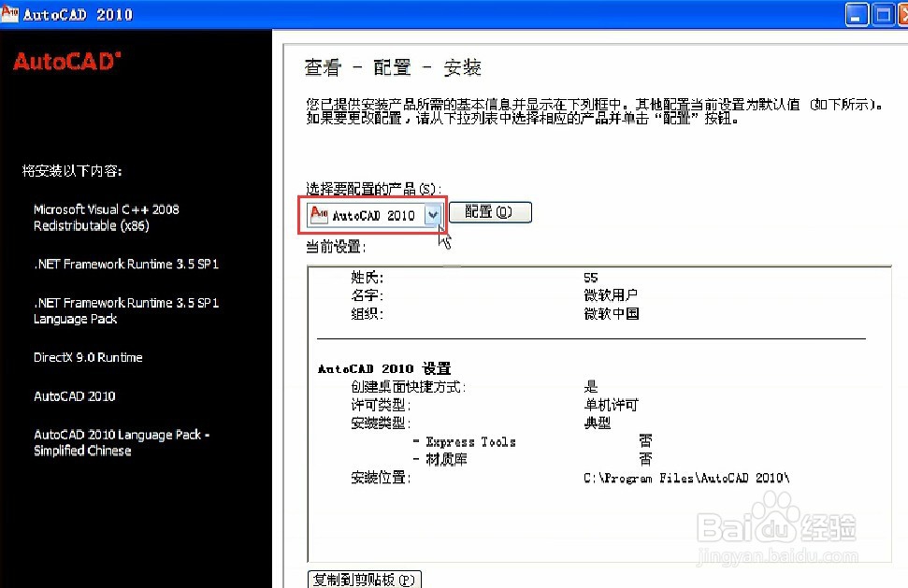This screenshot has height=588, width=908.
Task: Select AutoCAD 2010 entry in sidebar list
Action: 75,396
